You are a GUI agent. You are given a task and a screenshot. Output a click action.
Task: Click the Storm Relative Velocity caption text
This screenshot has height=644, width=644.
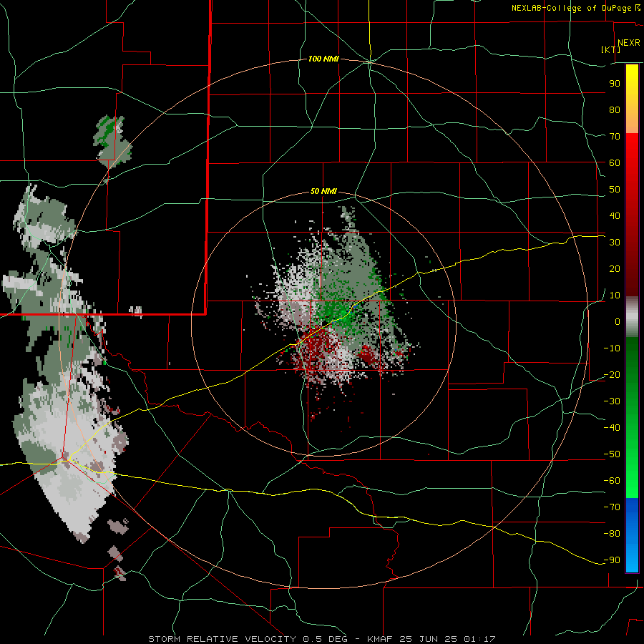(321, 639)
